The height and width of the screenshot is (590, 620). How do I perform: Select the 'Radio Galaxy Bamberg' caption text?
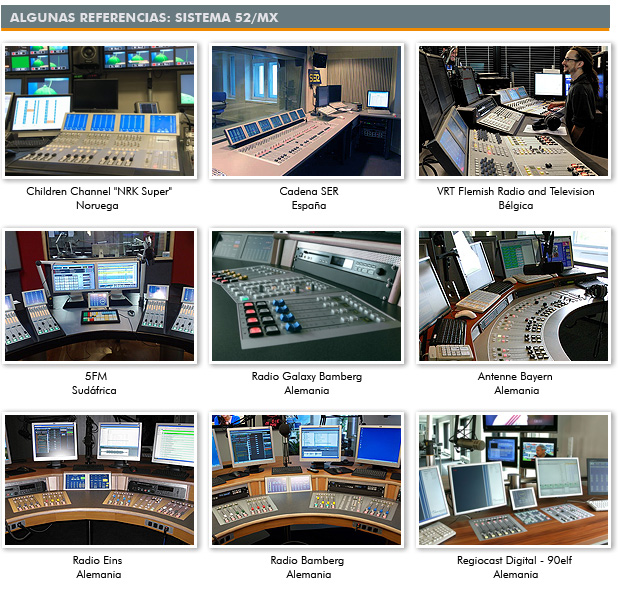(x=307, y=377)
